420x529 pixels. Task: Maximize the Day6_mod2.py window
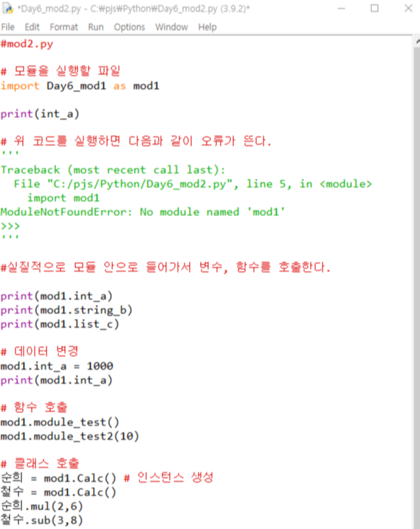click(374, 8)
